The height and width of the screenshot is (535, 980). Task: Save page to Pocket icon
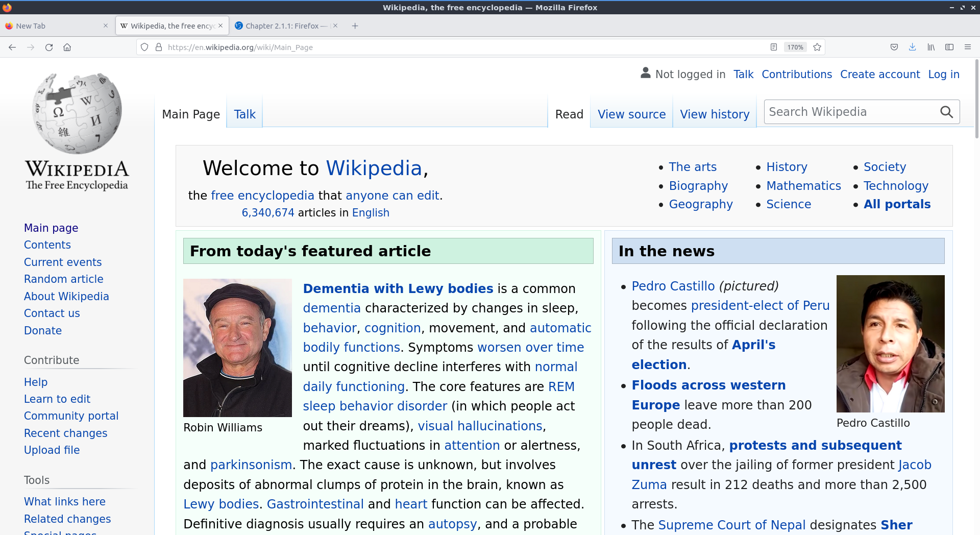[894, 47]
